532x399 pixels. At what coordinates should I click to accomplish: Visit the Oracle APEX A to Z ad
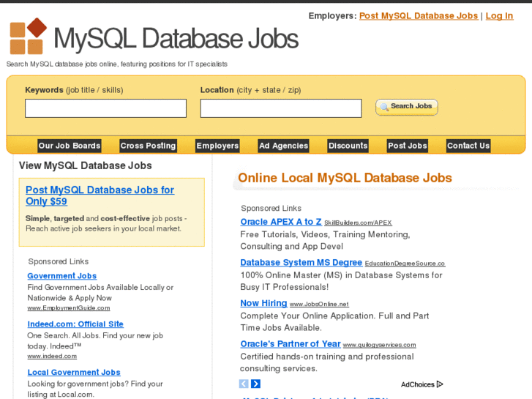[x=281, y=222]
